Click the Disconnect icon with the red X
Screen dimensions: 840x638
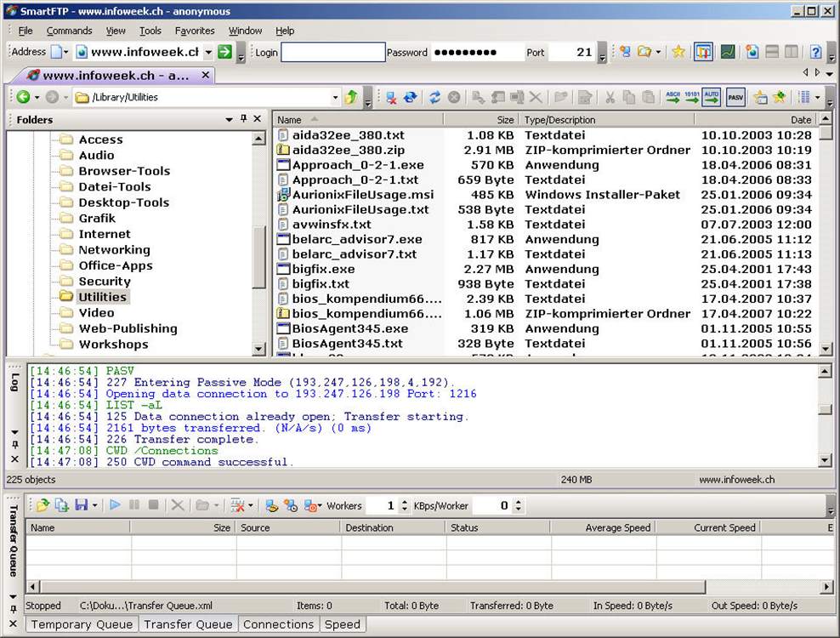coord(392,97)
